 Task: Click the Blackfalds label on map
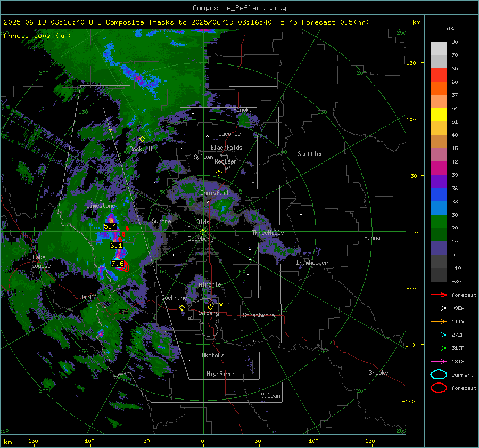(x=226, y=148)
